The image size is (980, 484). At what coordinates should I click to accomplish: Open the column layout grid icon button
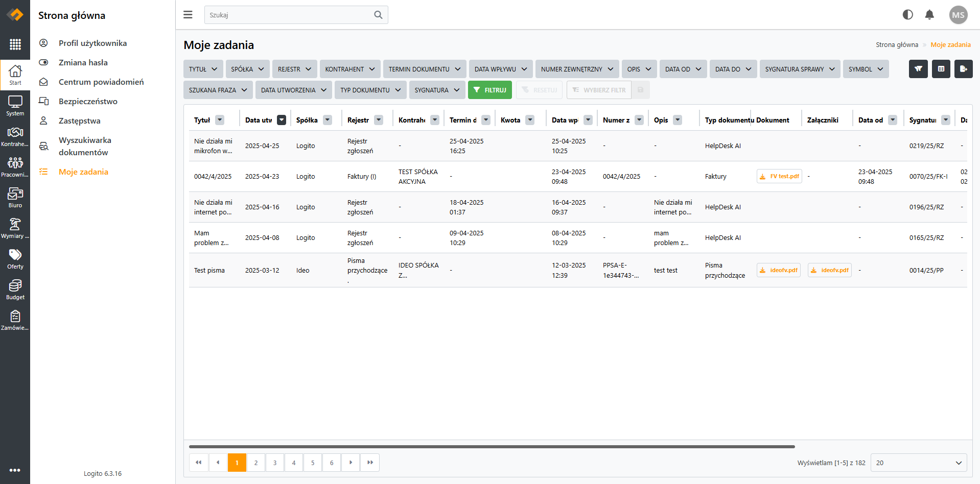pos(941,69)
